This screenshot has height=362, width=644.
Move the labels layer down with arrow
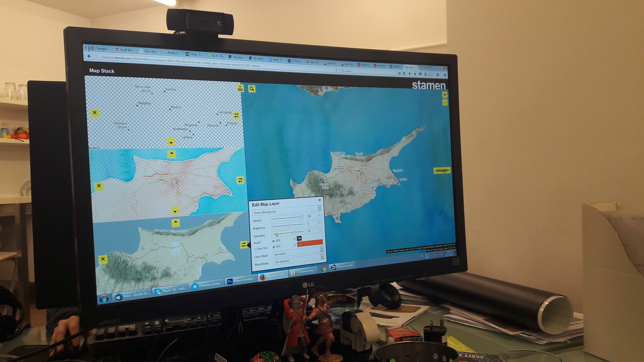171,142
